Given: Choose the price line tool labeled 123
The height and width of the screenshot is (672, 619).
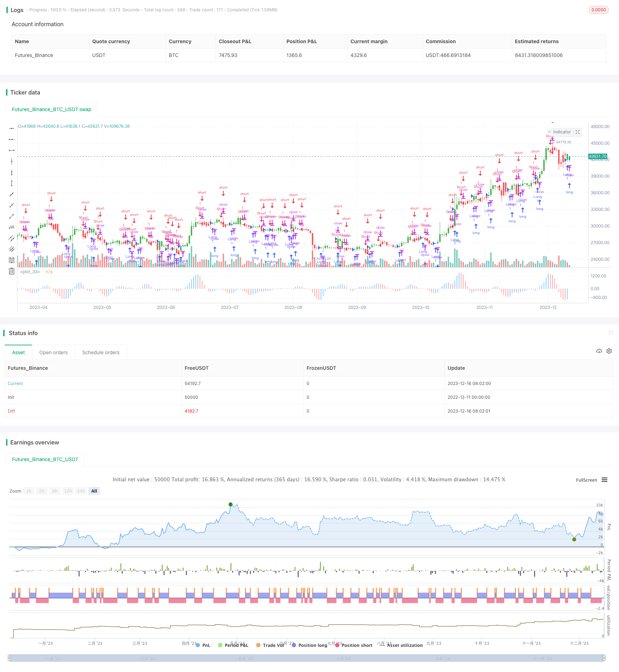Looking at the screenshot, I should [x=12, y=227].
